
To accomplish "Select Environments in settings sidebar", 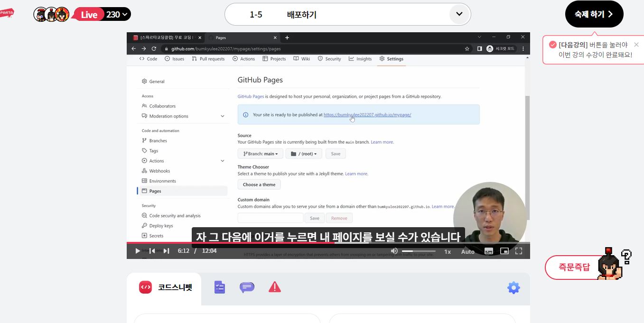I will 159,181.
